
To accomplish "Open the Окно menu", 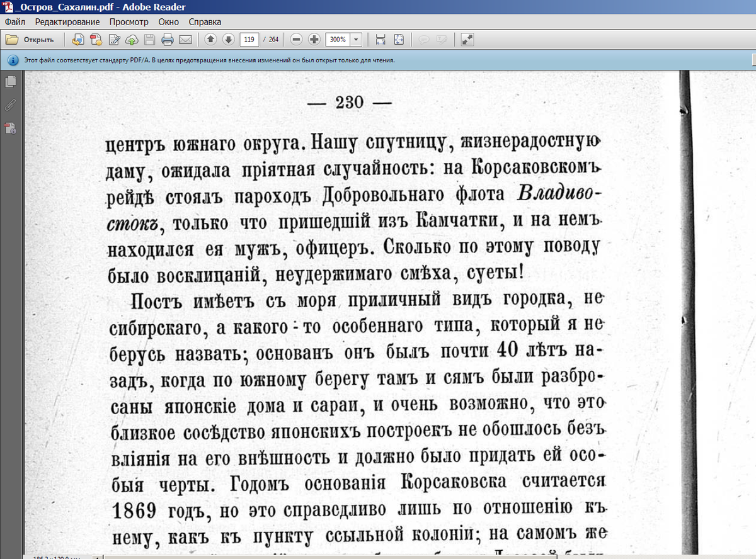I will click(169, 21).
